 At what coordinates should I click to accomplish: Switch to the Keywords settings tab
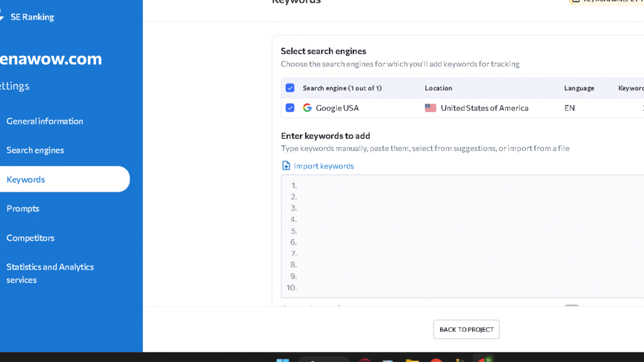pyautogui.click(x=25, y=179)
